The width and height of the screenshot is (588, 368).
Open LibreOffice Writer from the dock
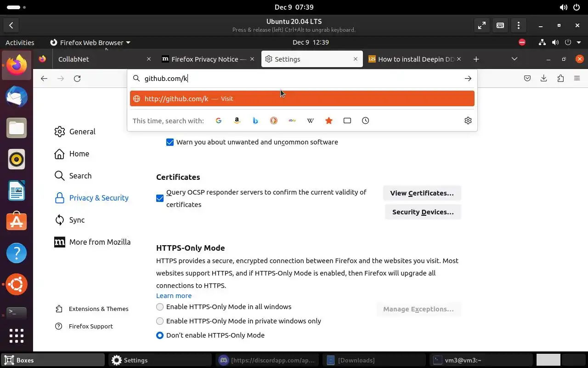(17, 190)
